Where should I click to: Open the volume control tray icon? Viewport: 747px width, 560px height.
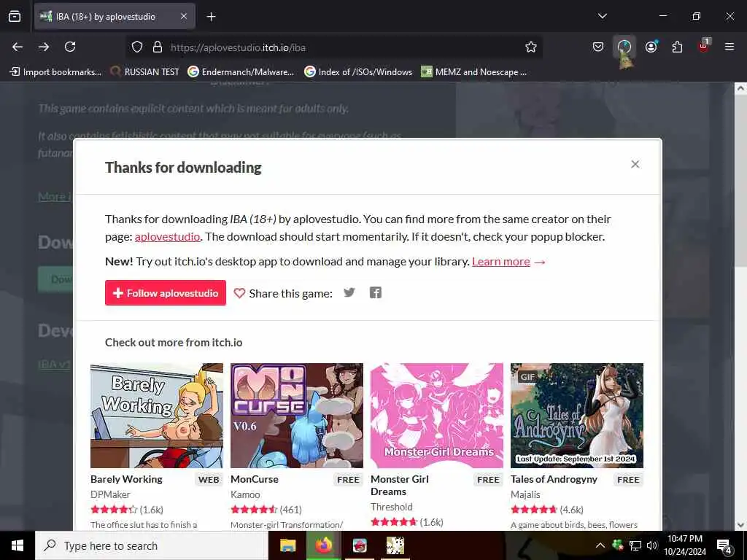pos(651,545)
